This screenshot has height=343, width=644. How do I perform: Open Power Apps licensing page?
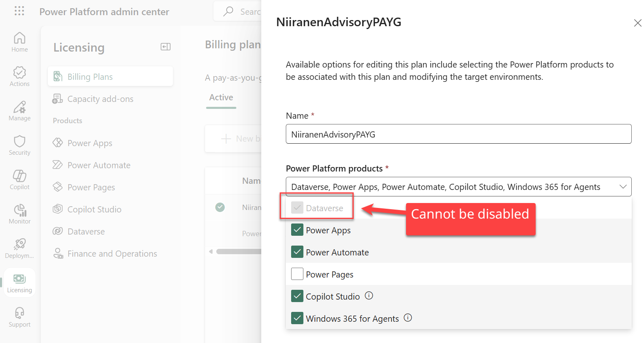110,143
